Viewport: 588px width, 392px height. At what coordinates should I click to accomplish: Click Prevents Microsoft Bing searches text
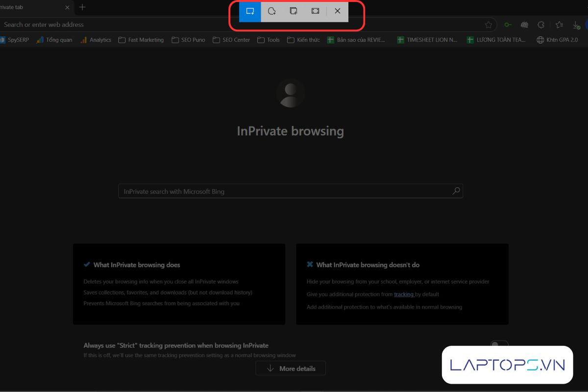pos(162,303)
